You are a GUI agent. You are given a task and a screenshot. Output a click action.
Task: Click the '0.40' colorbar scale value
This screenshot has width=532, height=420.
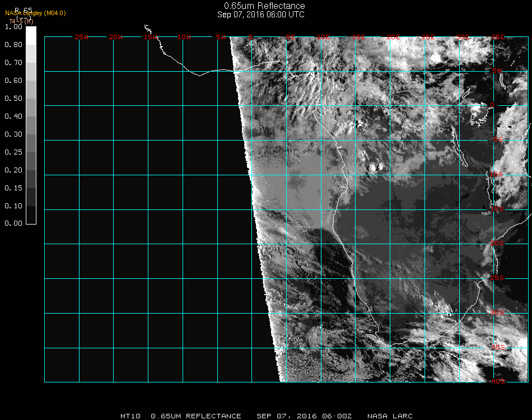point(13,116)
